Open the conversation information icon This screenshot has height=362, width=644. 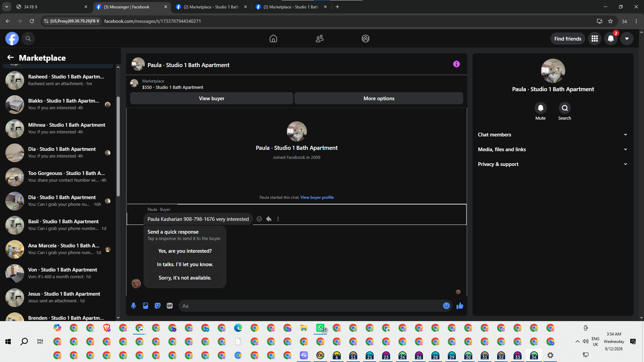457,64
